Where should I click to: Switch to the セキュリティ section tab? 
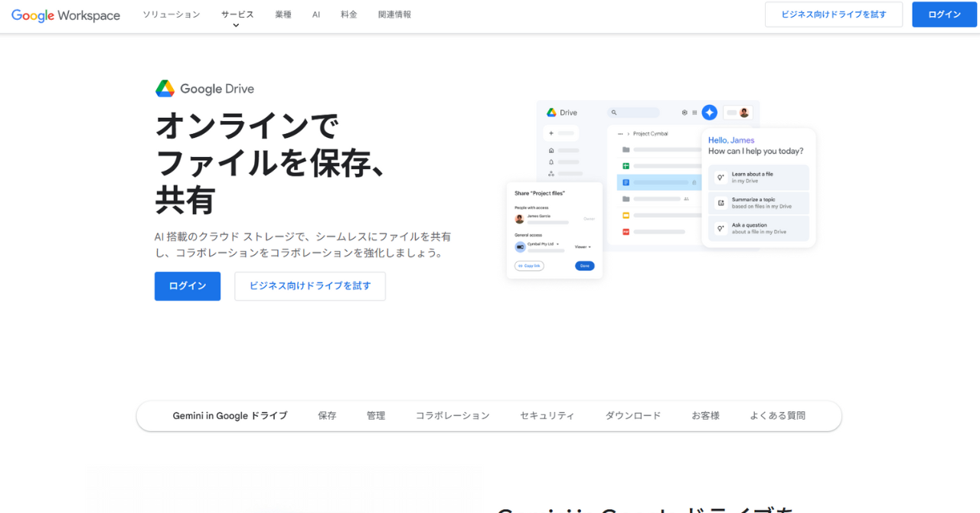547,416
